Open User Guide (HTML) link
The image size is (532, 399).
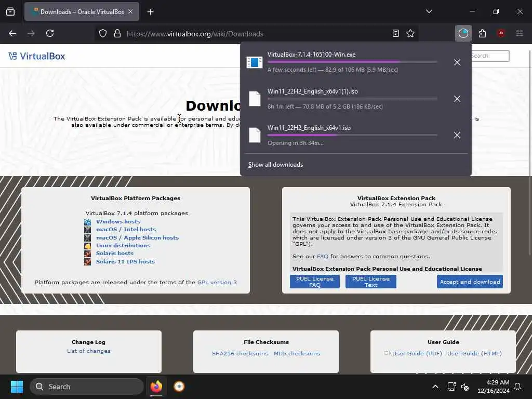click(474, 353)
